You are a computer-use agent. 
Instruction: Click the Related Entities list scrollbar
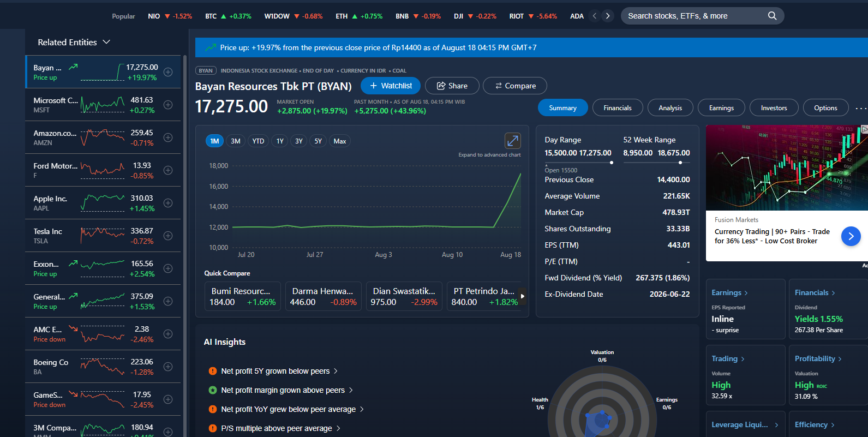[185, 246]
